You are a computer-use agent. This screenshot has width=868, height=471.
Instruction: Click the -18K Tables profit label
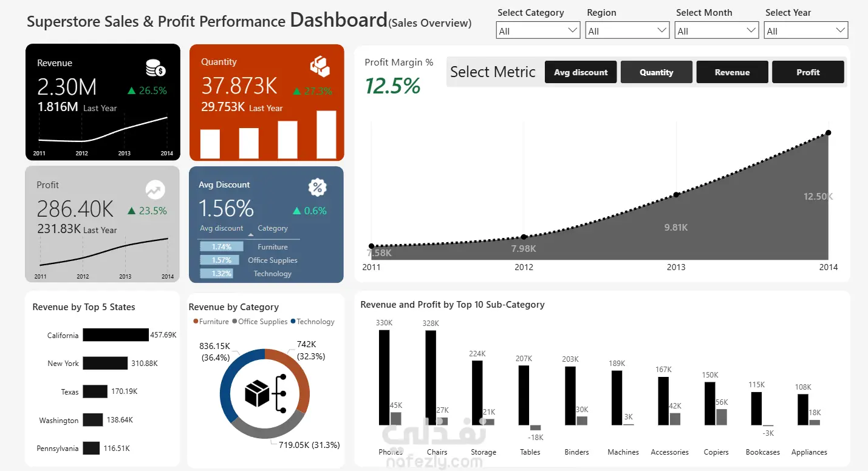(x=536, y=438)
